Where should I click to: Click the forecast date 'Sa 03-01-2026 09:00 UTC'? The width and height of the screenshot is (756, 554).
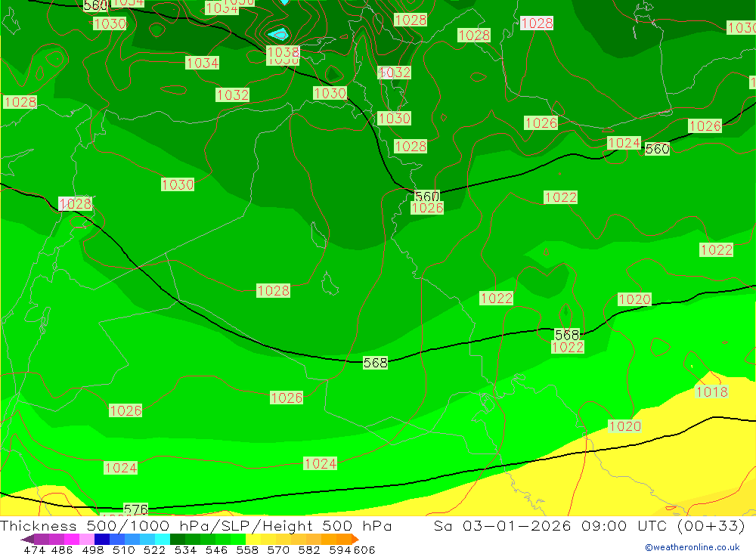[x=552, y=525]
